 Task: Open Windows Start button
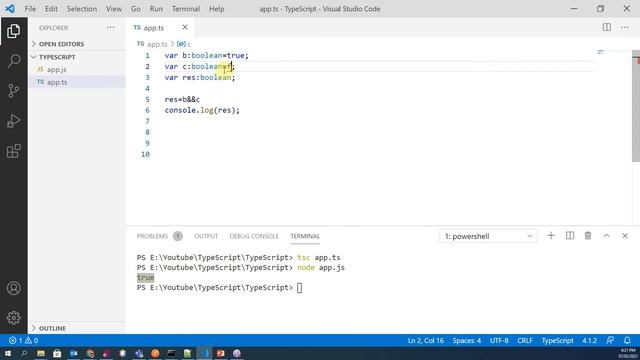point(8,353)
